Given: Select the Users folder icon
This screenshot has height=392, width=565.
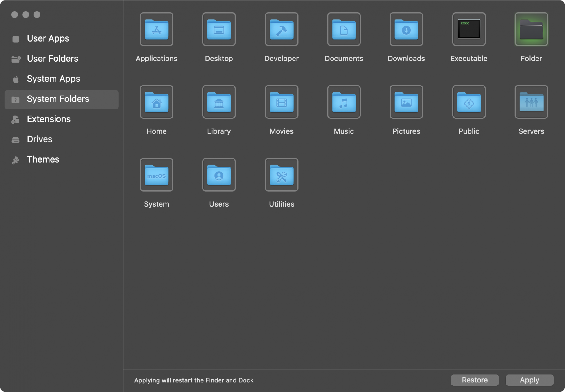Looking at the screenshot, I should 219,175.
